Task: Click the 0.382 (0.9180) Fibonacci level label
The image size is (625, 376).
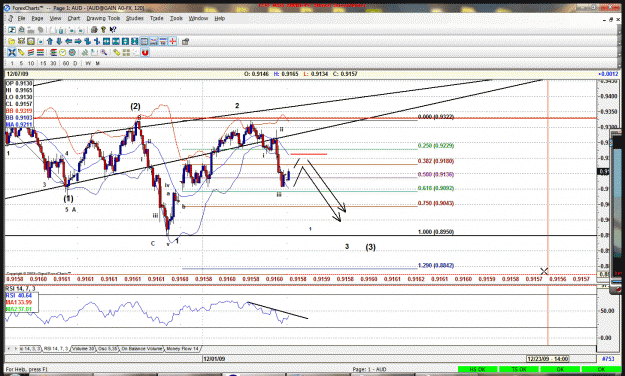Action: [436, 161]
